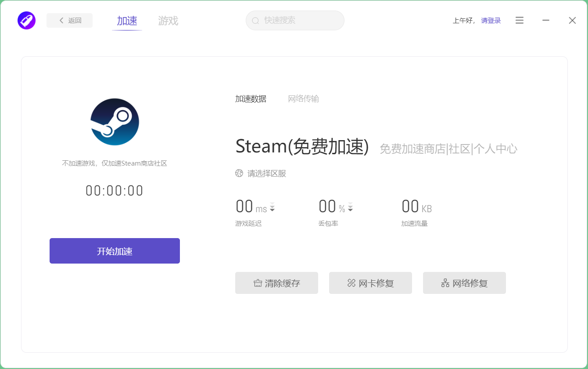Expand the 游戏延迟 ms arrow
Screen dimensions: 588x369
coord(272,207)
